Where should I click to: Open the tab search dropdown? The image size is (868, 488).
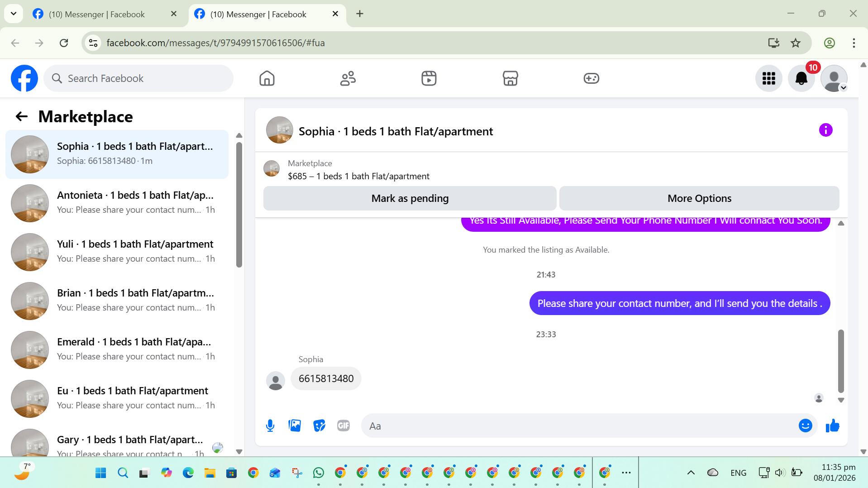(14, 14)
